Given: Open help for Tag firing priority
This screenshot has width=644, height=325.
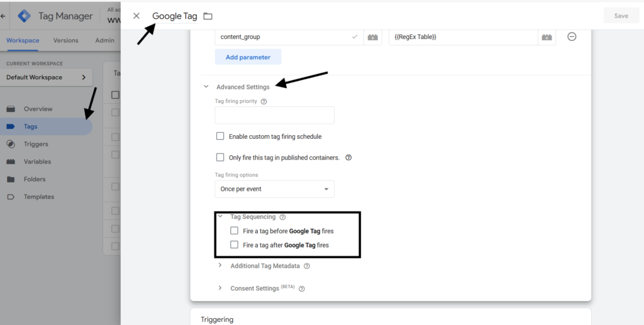Looking at the screenshot, I should (264, 101).
